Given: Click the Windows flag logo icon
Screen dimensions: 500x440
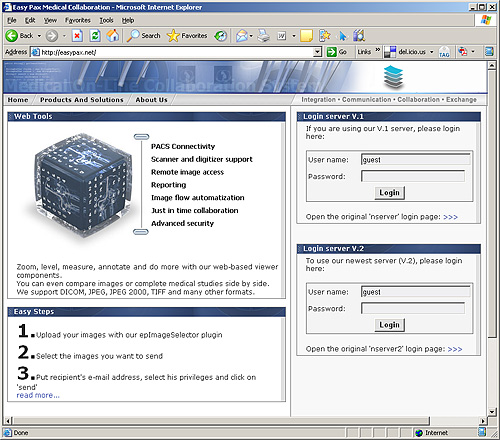Looking at the screenshot, I should [486, 20].
